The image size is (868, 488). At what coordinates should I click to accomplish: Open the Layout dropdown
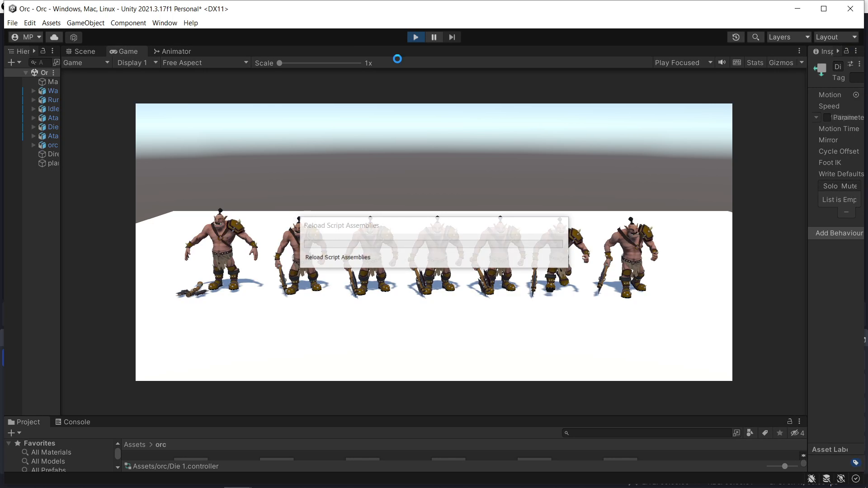[836, 37]
